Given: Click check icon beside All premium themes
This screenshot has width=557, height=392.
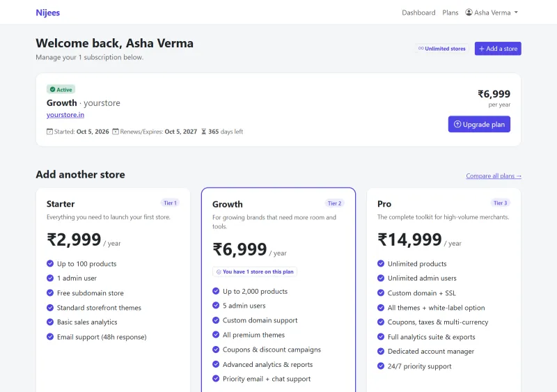Looking at the screenshot, I should click(x=216, y=335).
